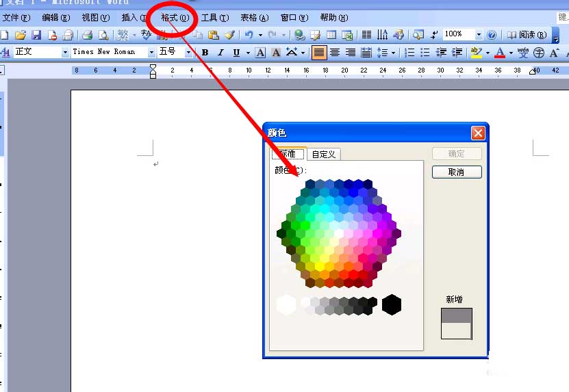Open the Permission restricted access icon
The width and height of the screenshot is (569, 392).
tap(52, 35)
